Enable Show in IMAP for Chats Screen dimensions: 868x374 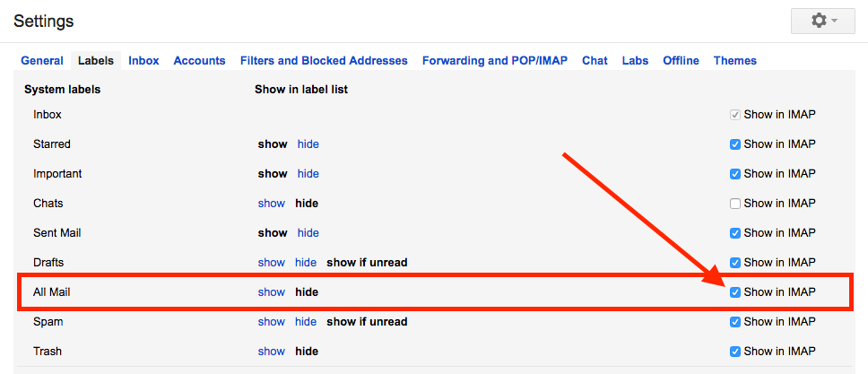735,204
